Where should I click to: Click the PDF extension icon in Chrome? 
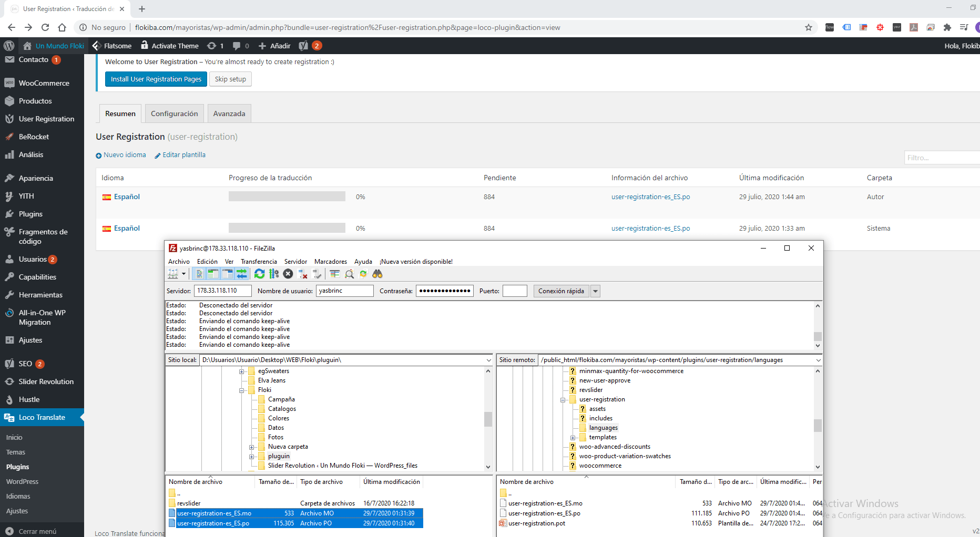tap(914, 27)
